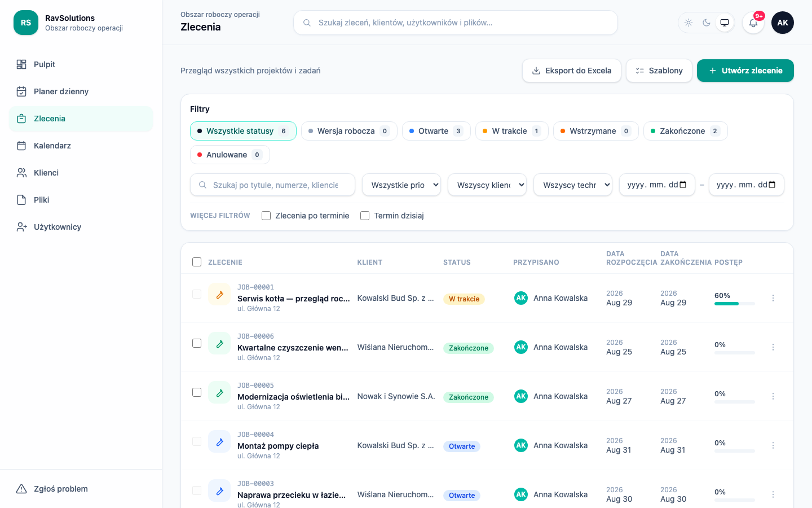Click AK avatar in Modernizacja oświetlenia row
This screenshot has width=812, height=508.
(521, 396)
